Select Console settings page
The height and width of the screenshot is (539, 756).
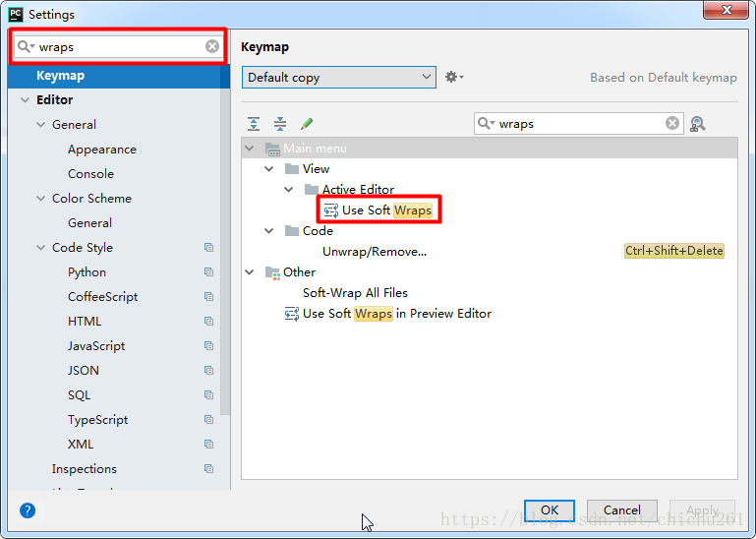(91, 174)
